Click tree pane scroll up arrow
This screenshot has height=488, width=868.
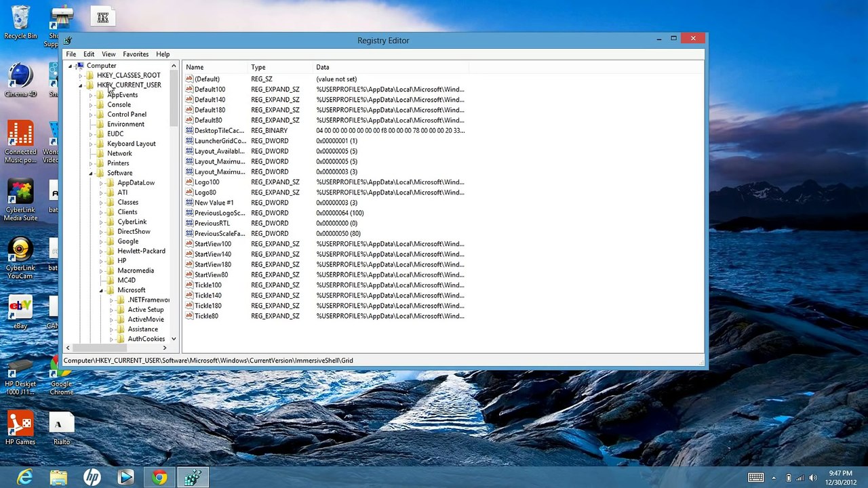[174, 66]
